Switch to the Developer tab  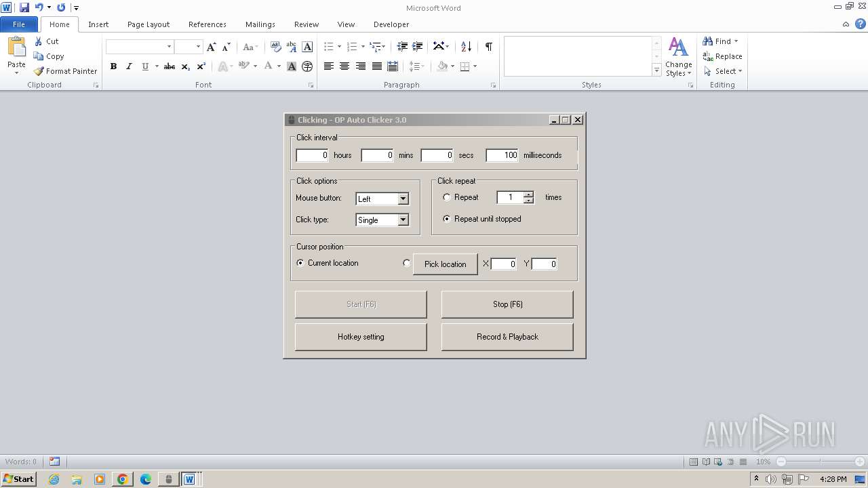click(x=391, y=24)
